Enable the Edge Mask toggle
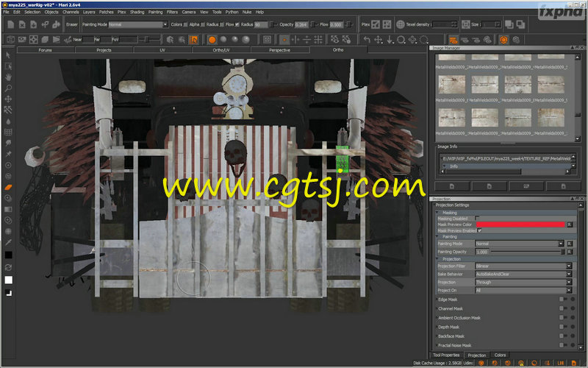The height and width of the screenshot is (368, 588). [x=562, y=300]
